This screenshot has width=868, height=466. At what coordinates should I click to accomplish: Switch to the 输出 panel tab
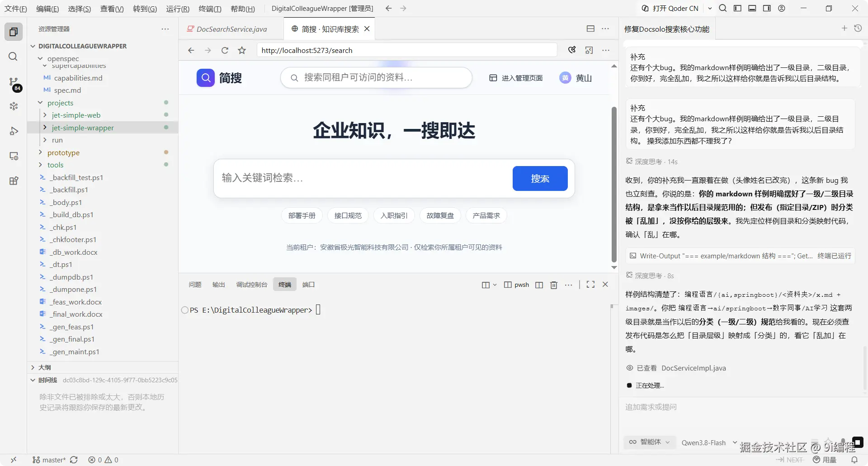pos(218,285)
